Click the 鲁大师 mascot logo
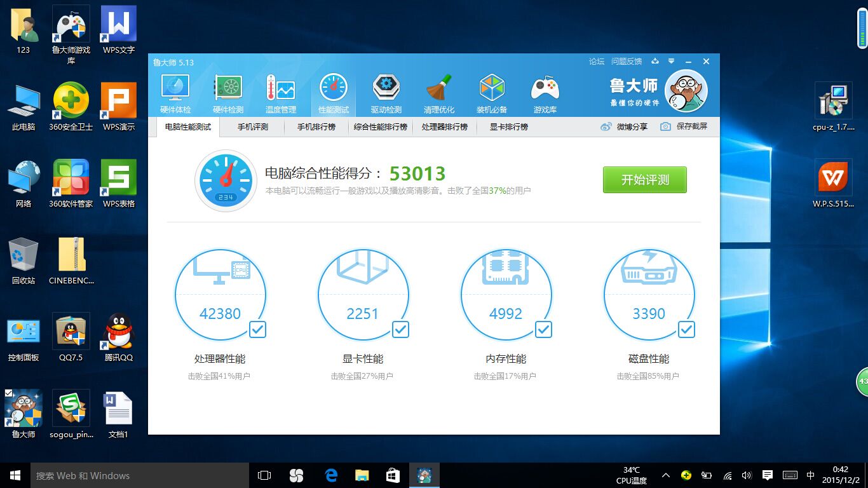This screenshot has width=868, height=488. tap(686, 90)
